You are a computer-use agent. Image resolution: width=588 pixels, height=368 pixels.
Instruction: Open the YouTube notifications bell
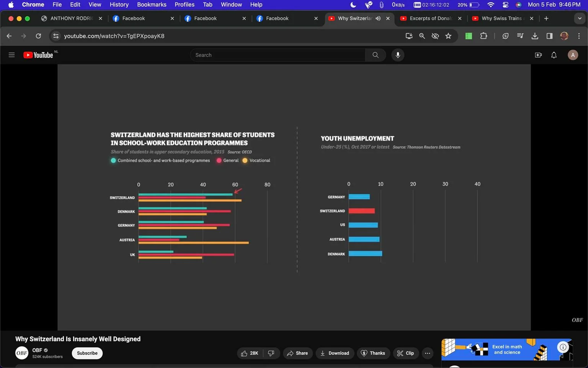tap(554, 55)
